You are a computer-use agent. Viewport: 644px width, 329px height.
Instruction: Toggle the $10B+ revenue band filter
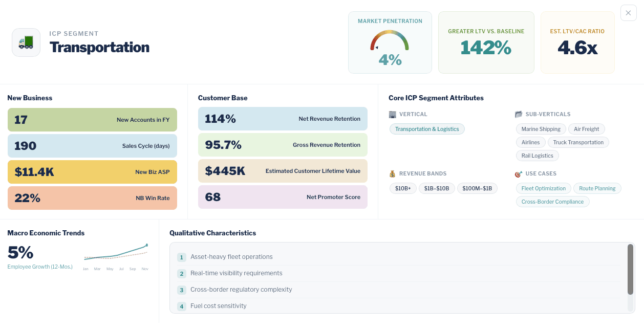click(403, 188)
